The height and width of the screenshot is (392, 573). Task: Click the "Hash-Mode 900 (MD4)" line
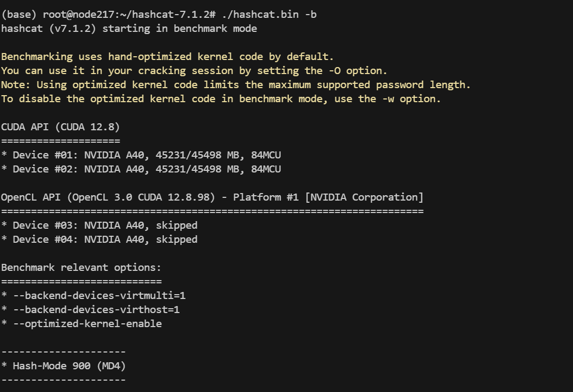coord(63,366)
